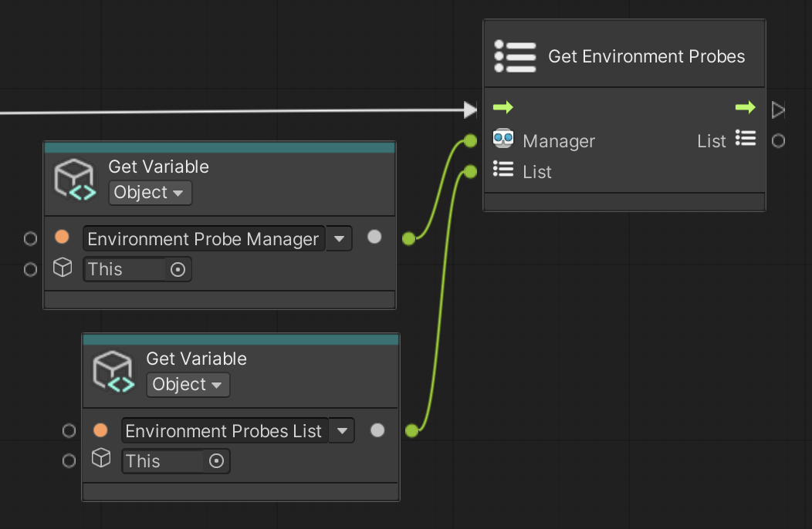
Task: Click the orange variable dot on Environment Probe Manager
Action: (x=62, y=238)
